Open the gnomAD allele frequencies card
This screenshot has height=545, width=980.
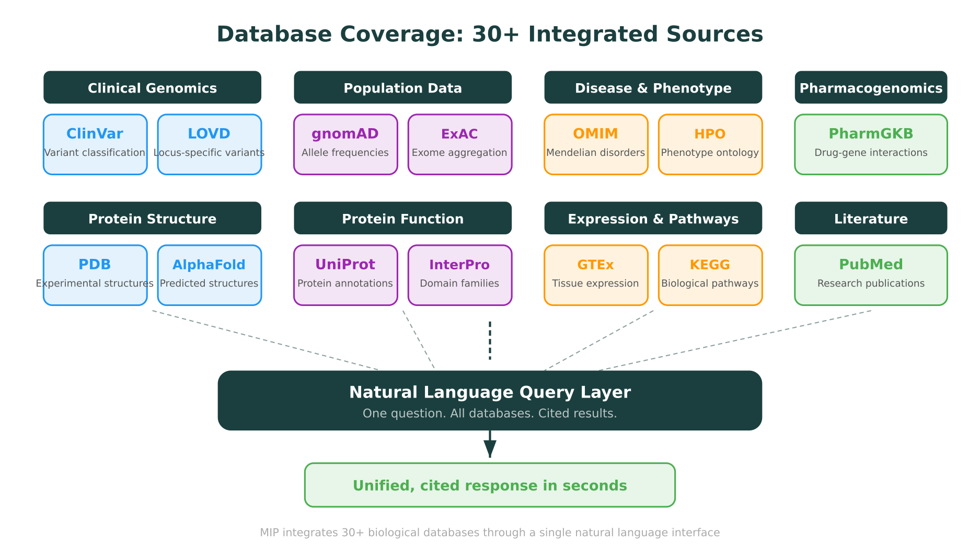(345, 144)
